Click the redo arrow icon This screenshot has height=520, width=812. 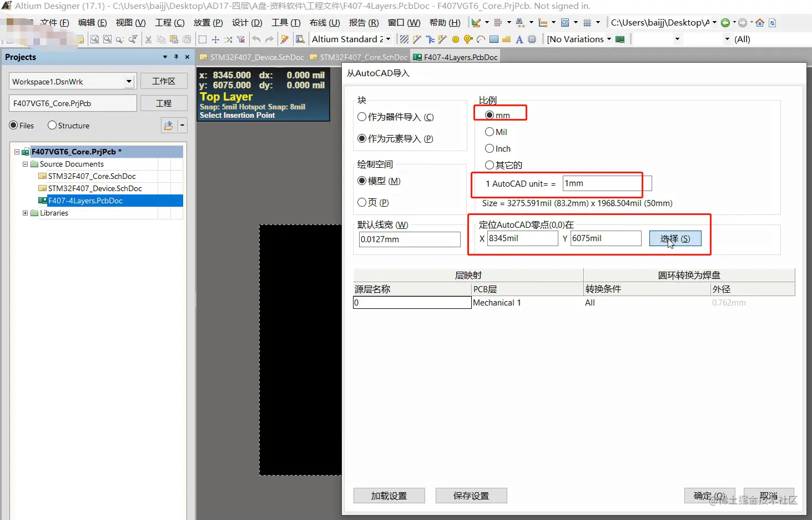click(x=269, y=39)
